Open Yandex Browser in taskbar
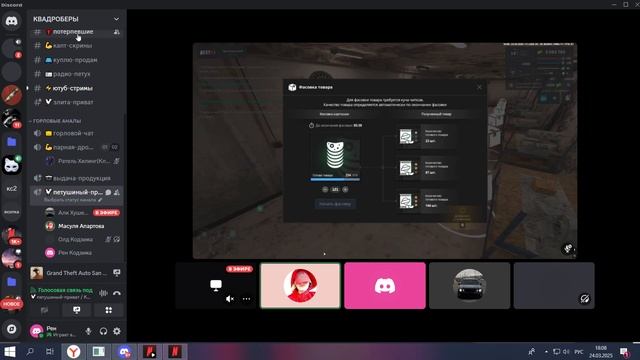This screenshot has width=640, height=360. [73, 351]
